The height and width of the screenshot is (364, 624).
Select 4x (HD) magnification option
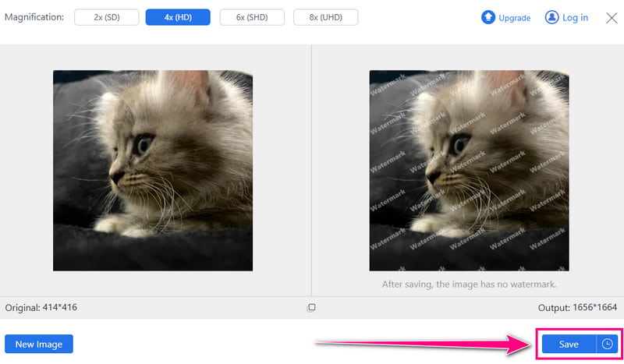pyautogui.click(x=178, y=17)
